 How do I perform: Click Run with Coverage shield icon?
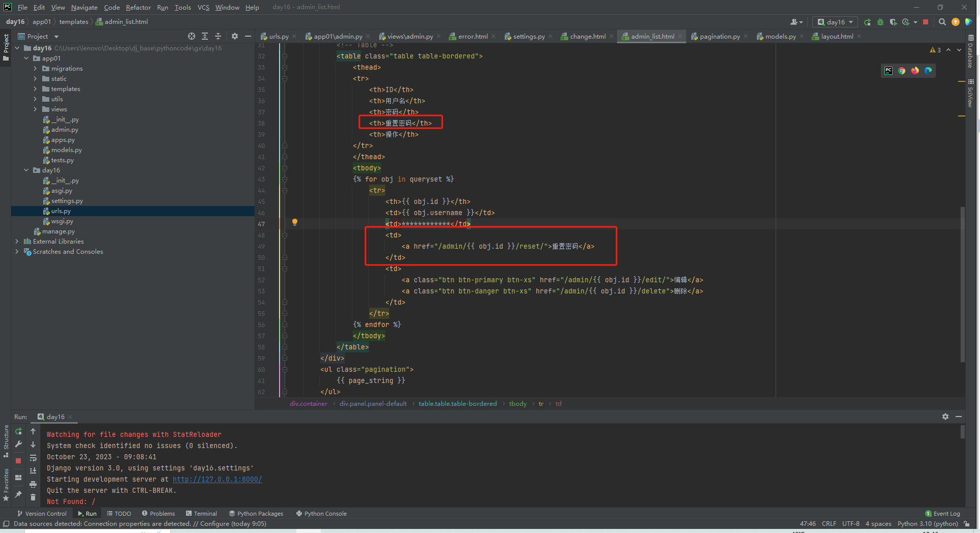[893, 22]
